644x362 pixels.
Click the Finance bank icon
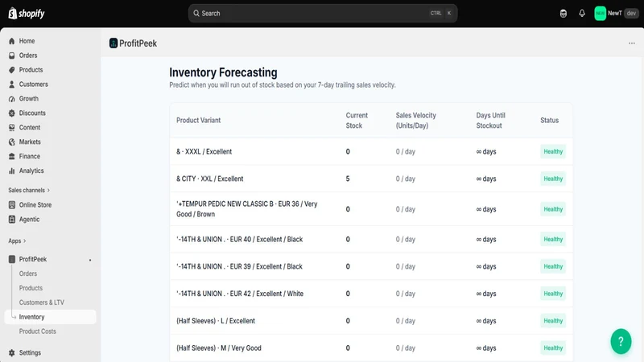tap(12, 156)
